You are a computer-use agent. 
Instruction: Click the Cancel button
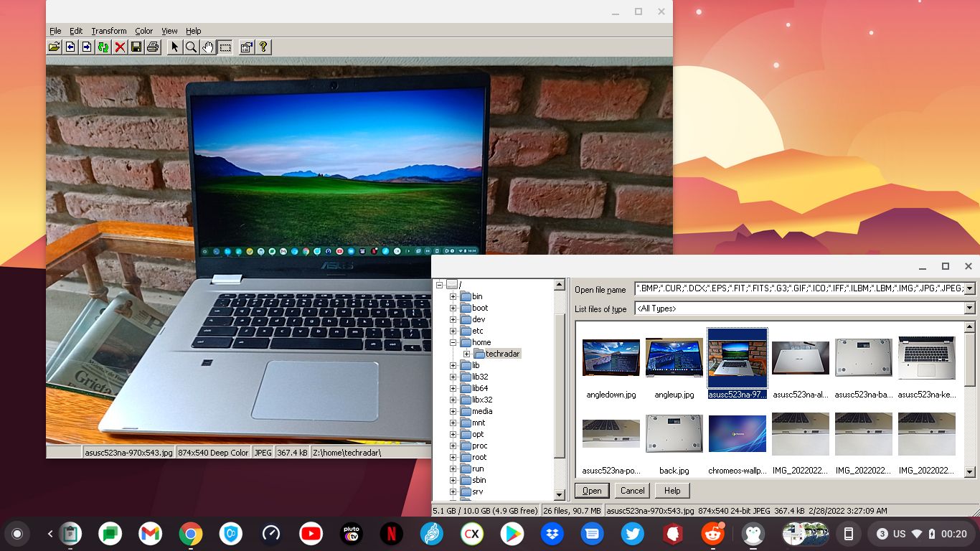point(633,491)
